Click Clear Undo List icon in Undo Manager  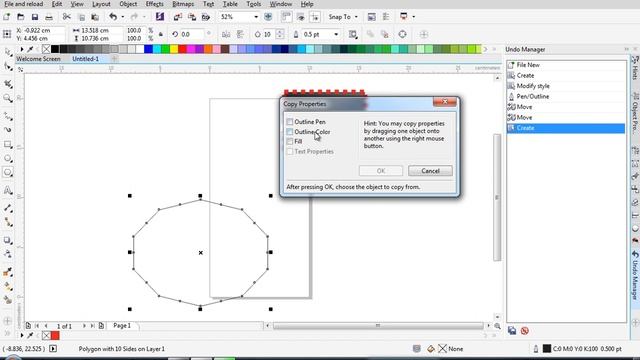coord(525,331)
